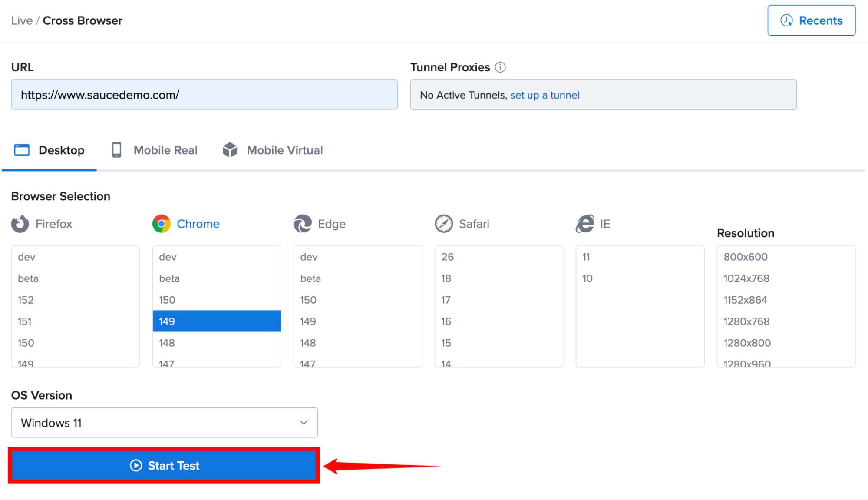
Task: Click the Firefox browser label
Action: click(54, 224)
